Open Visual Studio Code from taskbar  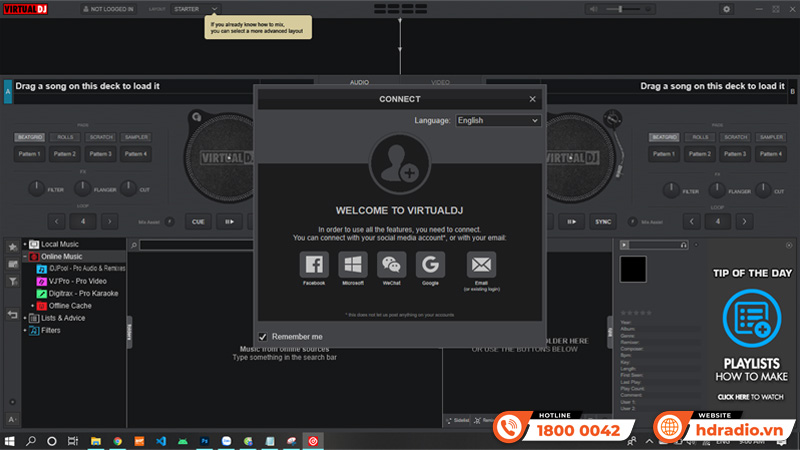161,441
